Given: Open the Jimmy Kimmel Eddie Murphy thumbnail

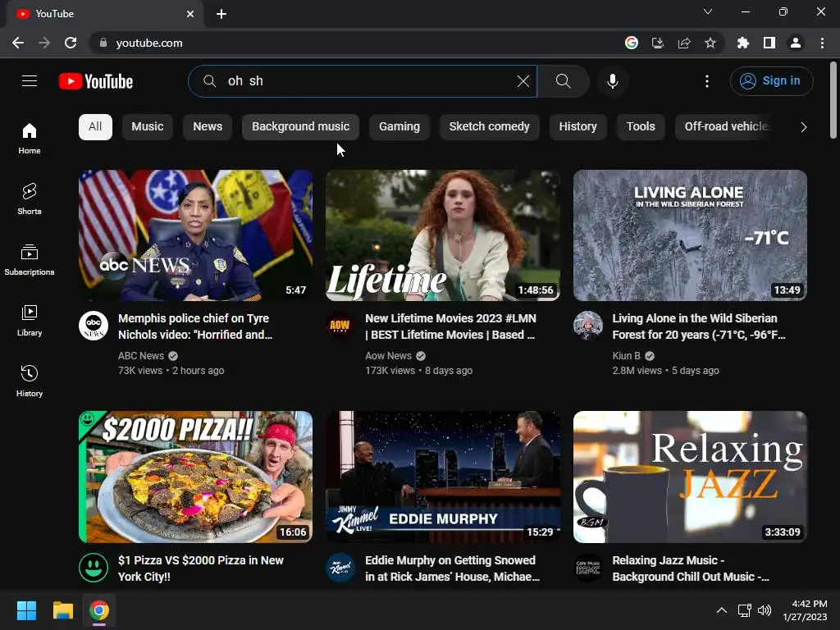Looking at the screenshot, I should pyautogui.click(x=442, y=477).
